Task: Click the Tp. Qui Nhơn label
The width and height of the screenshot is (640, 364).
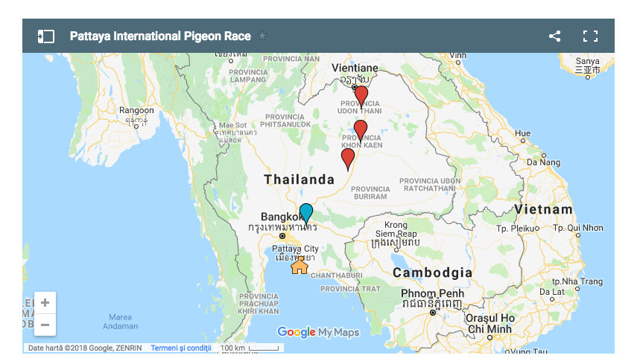Action: (578, 228)
